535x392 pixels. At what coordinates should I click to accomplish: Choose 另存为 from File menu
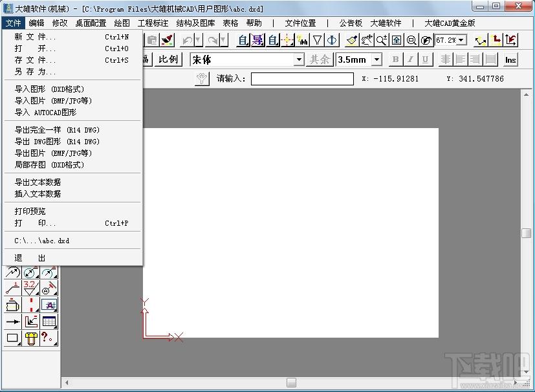click(x=72, y=72)
